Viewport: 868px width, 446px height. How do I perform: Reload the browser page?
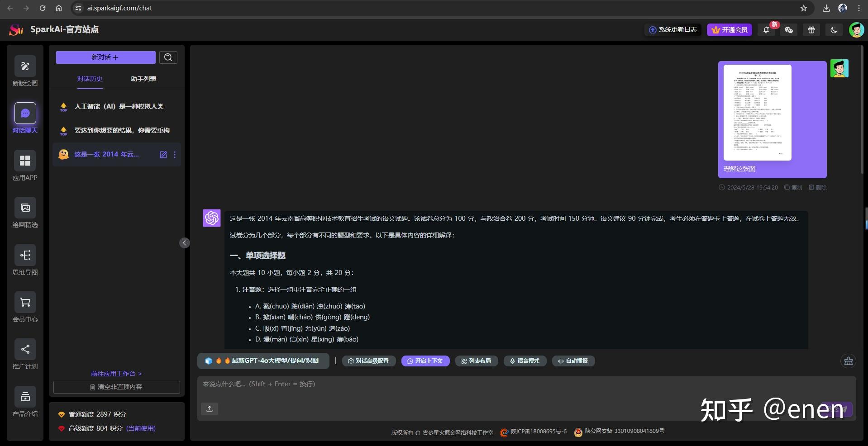tap(43, 8)
